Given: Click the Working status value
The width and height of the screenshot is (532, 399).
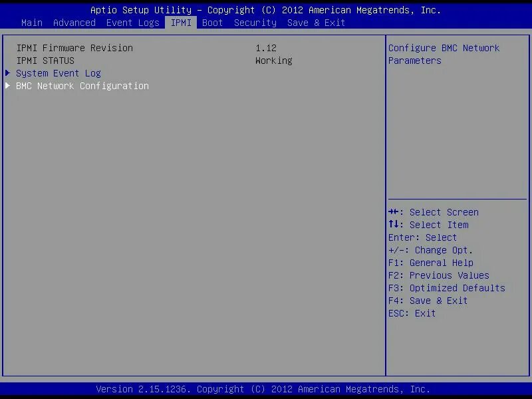Looking at the screenshot, I should point(274,61).
